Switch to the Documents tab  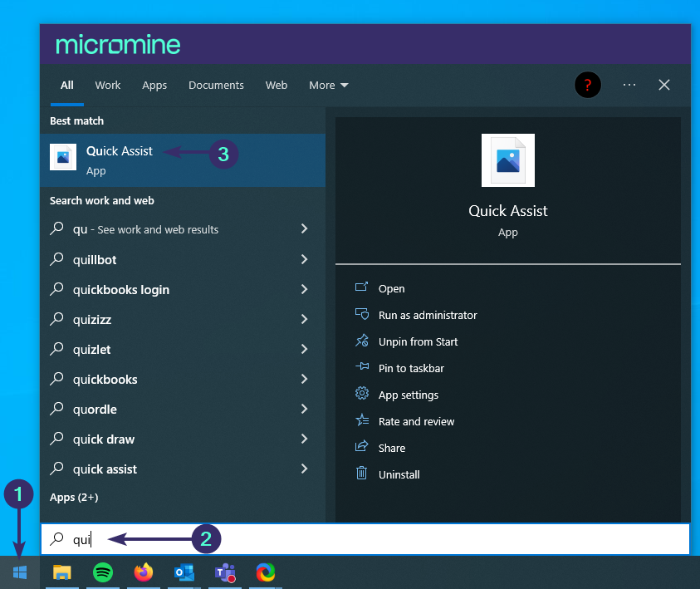click(x=216, y=85)
